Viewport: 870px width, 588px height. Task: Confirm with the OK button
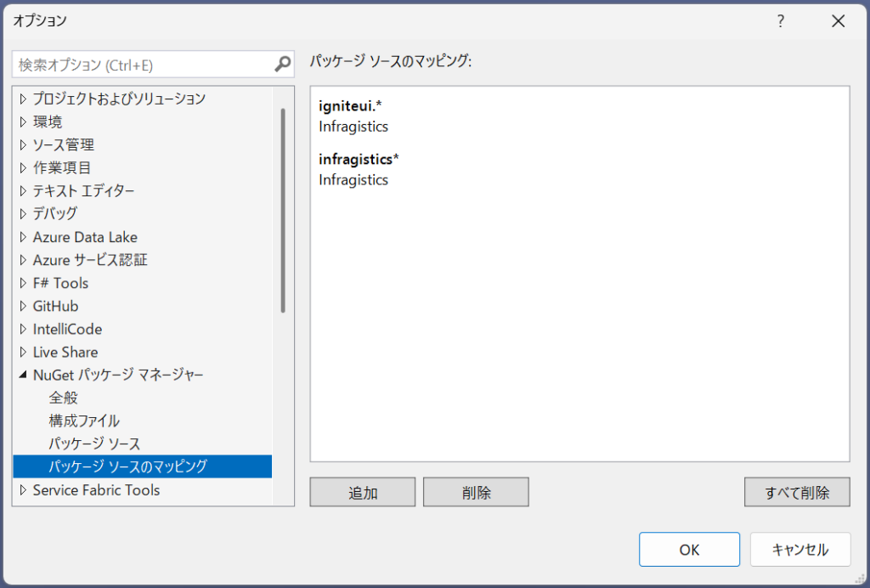689,550
